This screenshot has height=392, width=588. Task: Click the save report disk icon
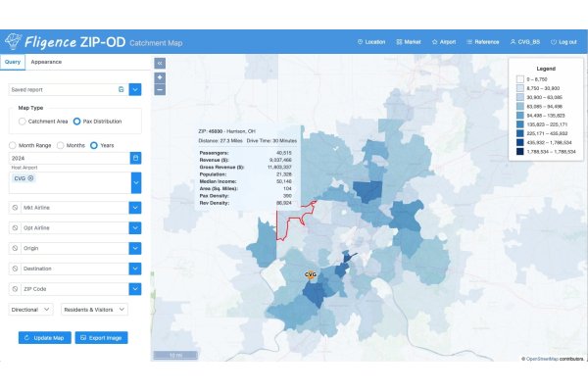tap(122, 89)
